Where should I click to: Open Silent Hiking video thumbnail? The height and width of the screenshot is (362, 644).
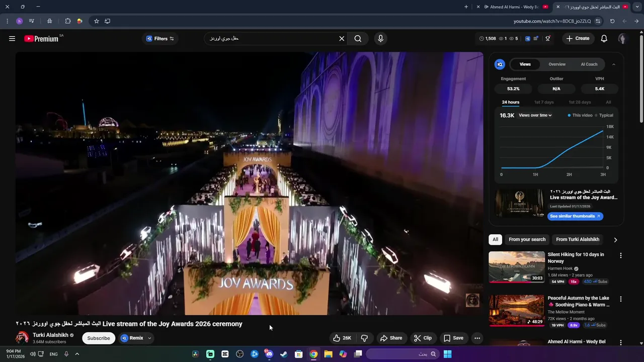coord(517,267)
